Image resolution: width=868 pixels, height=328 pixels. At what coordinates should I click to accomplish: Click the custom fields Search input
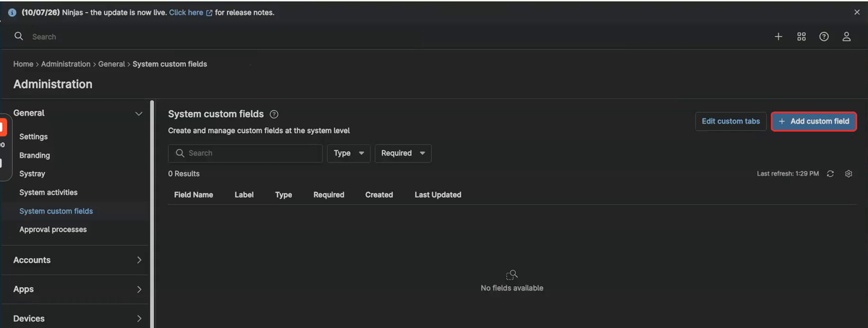245,153
